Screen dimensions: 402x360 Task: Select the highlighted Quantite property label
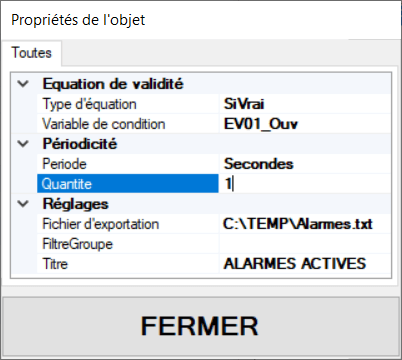pyautogui.click(x=128, y=184)
